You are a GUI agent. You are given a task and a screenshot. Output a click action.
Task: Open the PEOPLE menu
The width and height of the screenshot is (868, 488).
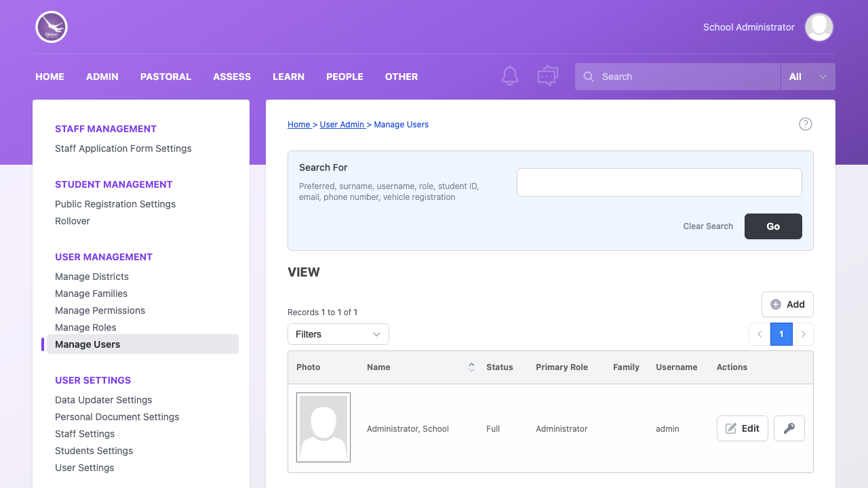[x=344, y=77]
